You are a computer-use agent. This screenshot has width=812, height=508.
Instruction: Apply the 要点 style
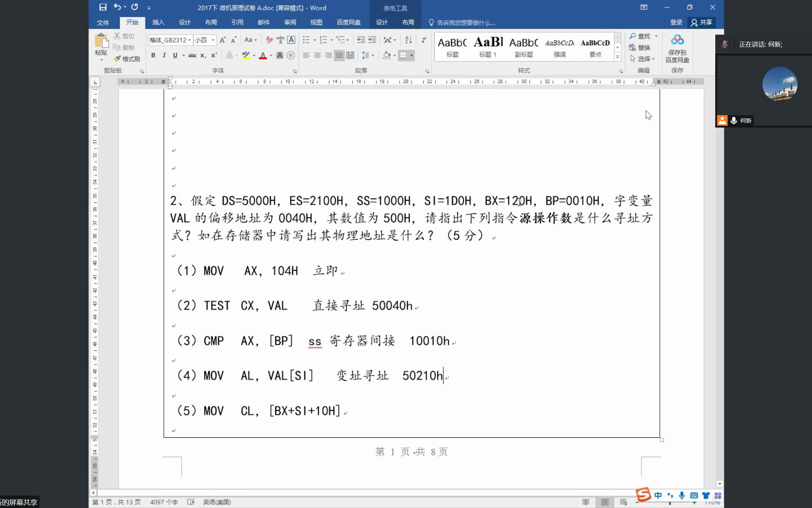coord(595,47)
